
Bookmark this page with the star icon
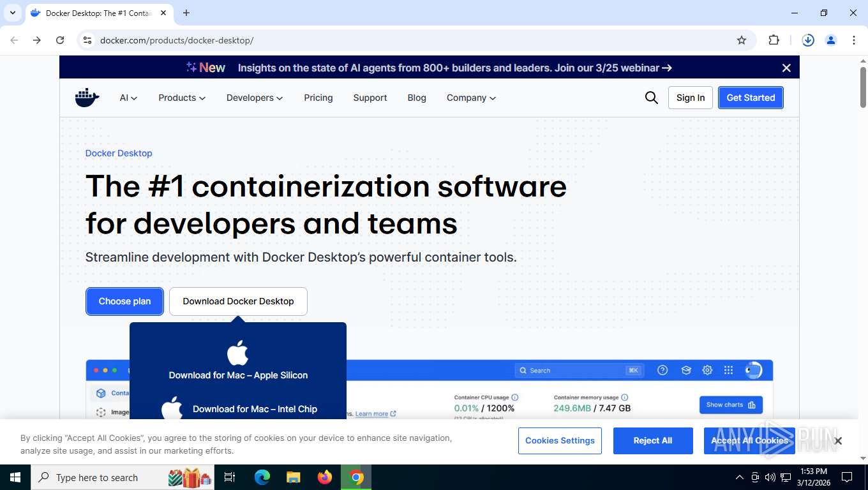742,40
